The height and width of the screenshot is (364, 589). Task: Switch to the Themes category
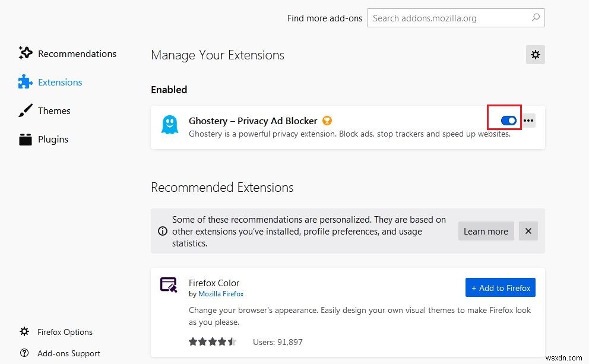pos(54,111)
